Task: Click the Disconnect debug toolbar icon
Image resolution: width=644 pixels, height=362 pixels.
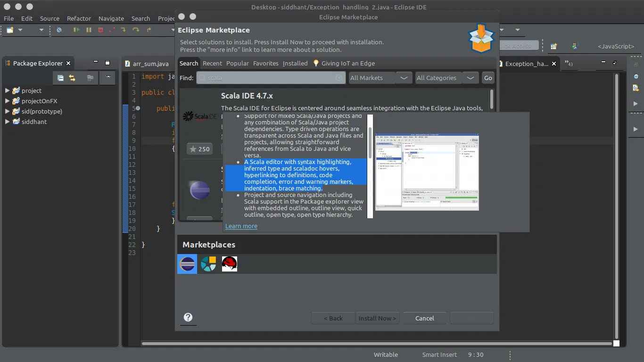Action: tap(112, 30)
